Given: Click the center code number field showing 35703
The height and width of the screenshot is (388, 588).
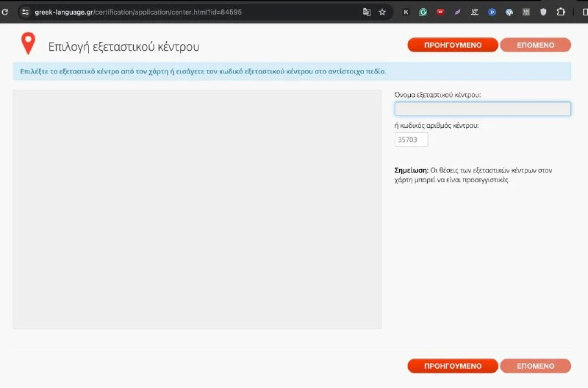Looking at the screenshot, I should coord(411,140).
